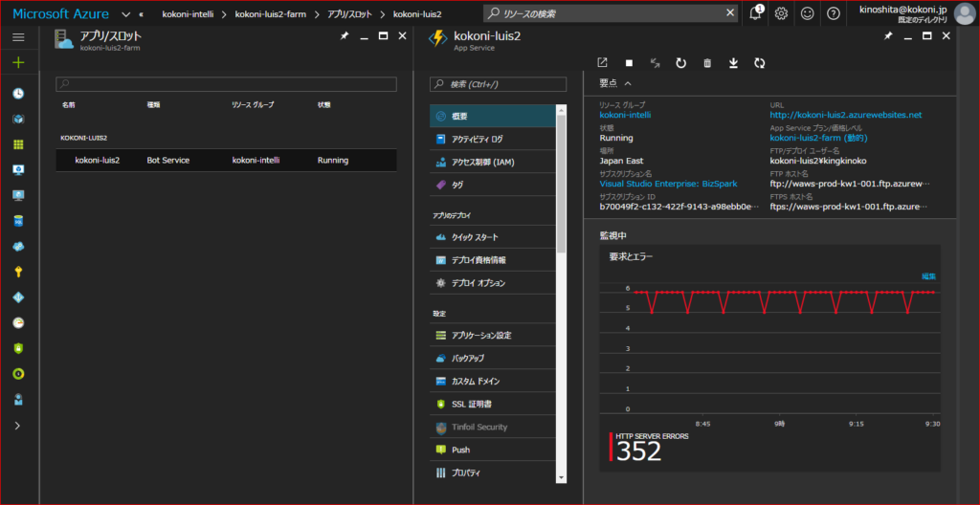Pin the アプリ/スロット blade with pin icon
Viewport: 980px width, 505px height.
pos(344,36)
